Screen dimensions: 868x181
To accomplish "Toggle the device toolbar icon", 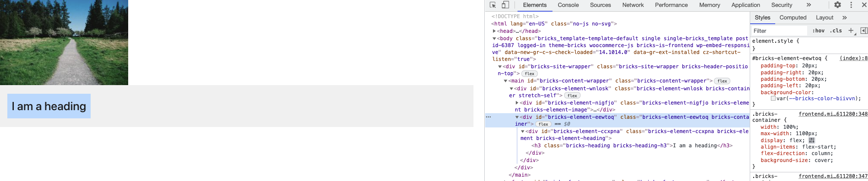I will coord(505,5).
